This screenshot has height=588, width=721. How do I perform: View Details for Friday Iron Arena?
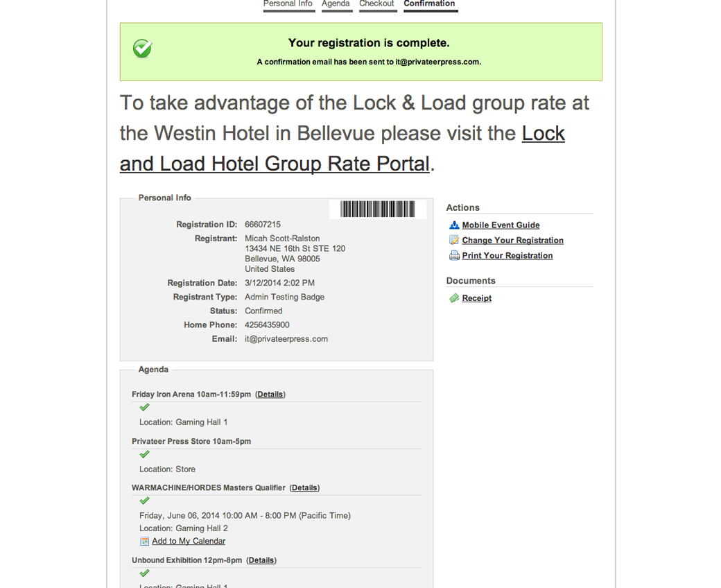[270, 395]
